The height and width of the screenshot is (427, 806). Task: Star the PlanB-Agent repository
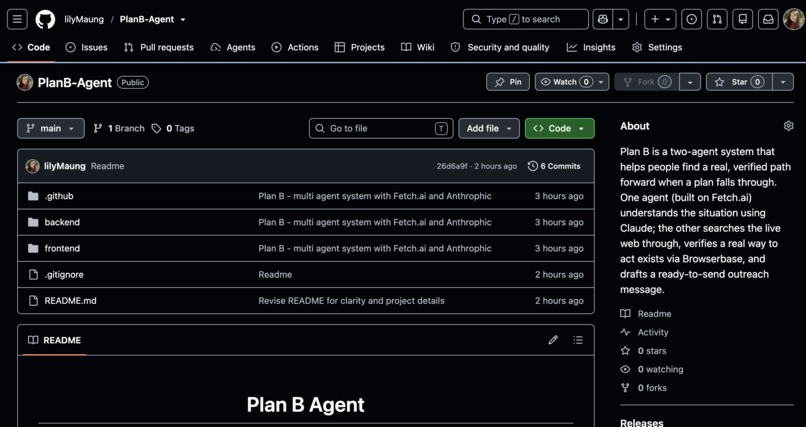739,82
